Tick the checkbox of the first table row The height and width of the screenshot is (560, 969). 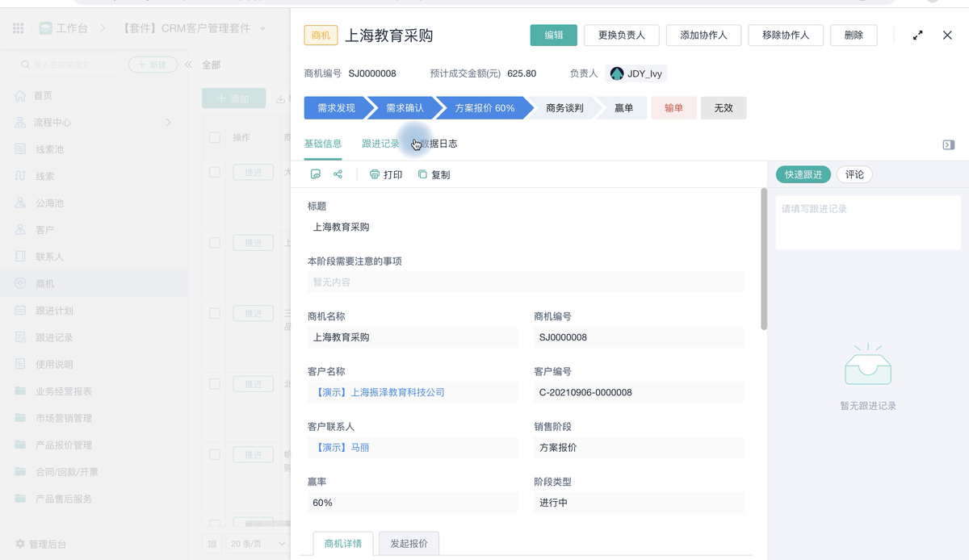(x=215, y=172)
